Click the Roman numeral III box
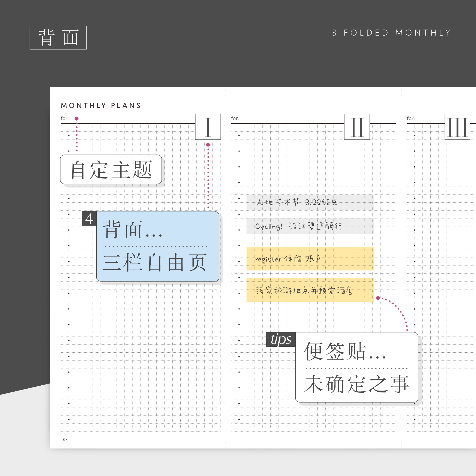This screenshot has width=476, height=476. 457,127
